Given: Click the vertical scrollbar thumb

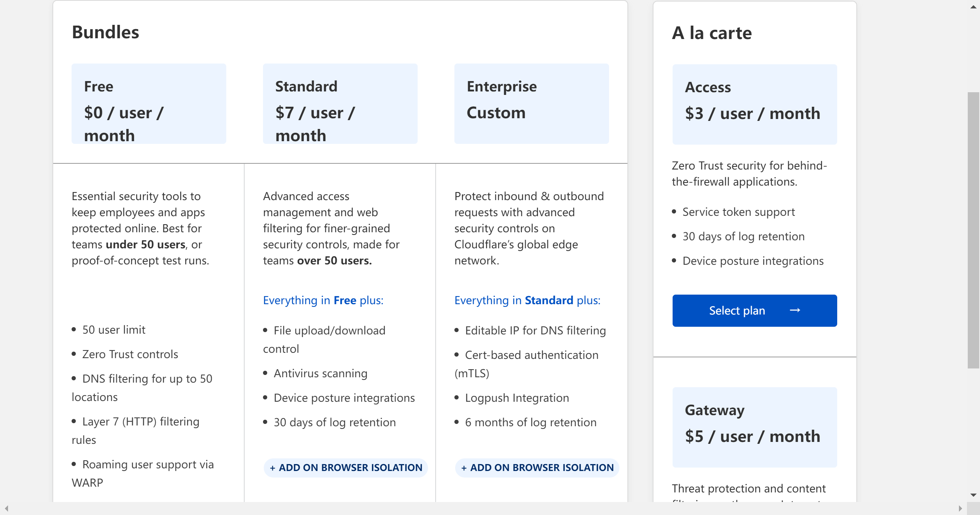Looking at the screenshot, I should pyautogui.click(x=973, y=230).
